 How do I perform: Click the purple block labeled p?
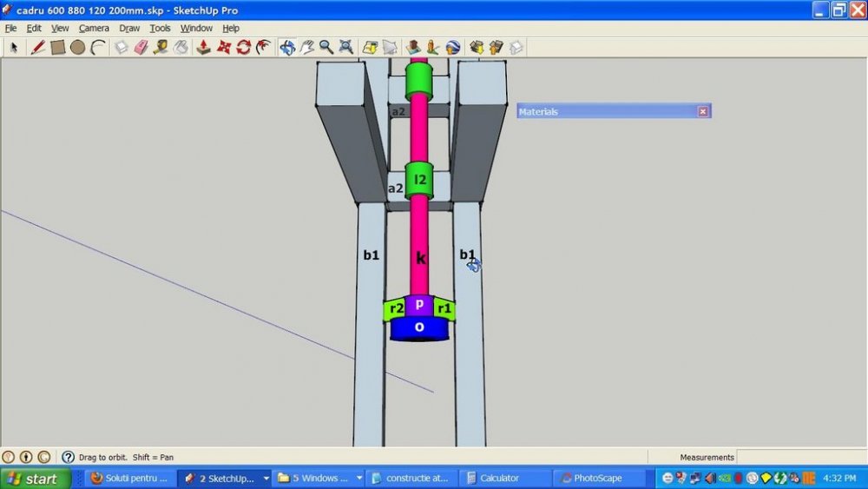click(x=419, y=305)
